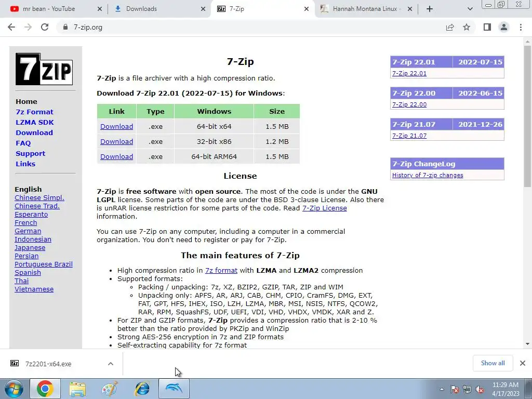Open the Download sidebar page link
The image size is (532, 399).
click(34, 132)
